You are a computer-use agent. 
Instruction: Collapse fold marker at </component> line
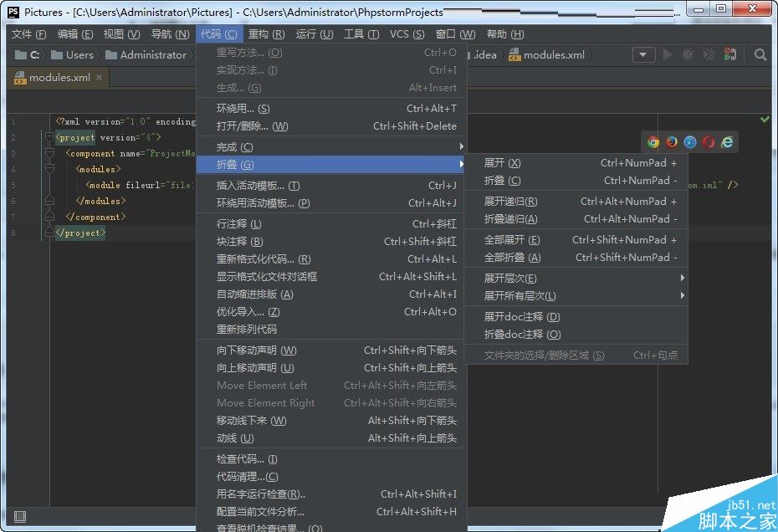(x=49, y=217)
